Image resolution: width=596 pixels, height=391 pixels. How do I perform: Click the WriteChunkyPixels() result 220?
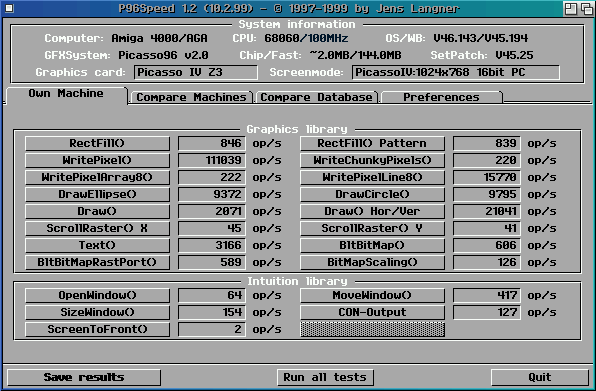point(487,160)
